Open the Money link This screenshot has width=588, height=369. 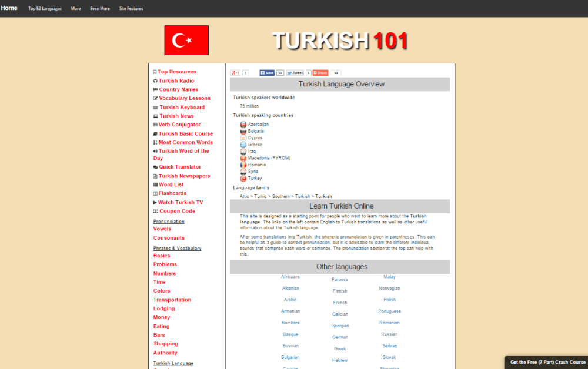point(162,317)
